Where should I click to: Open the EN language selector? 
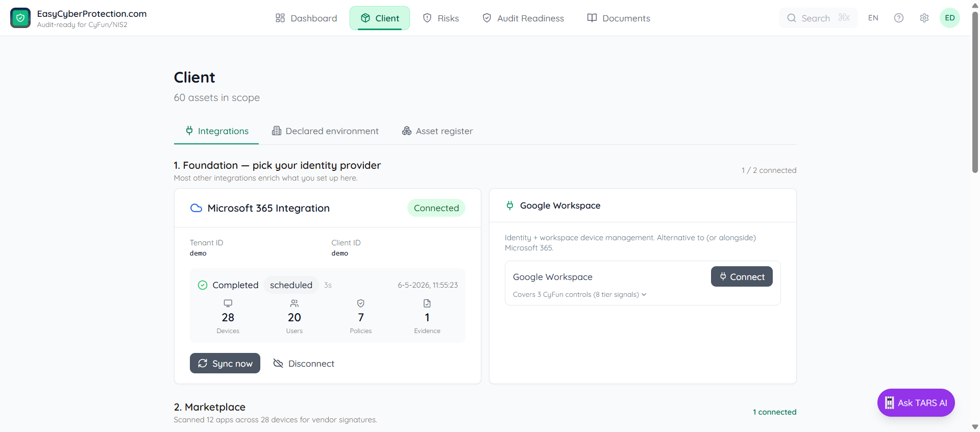pyautogui.click(x=873, y=18)
